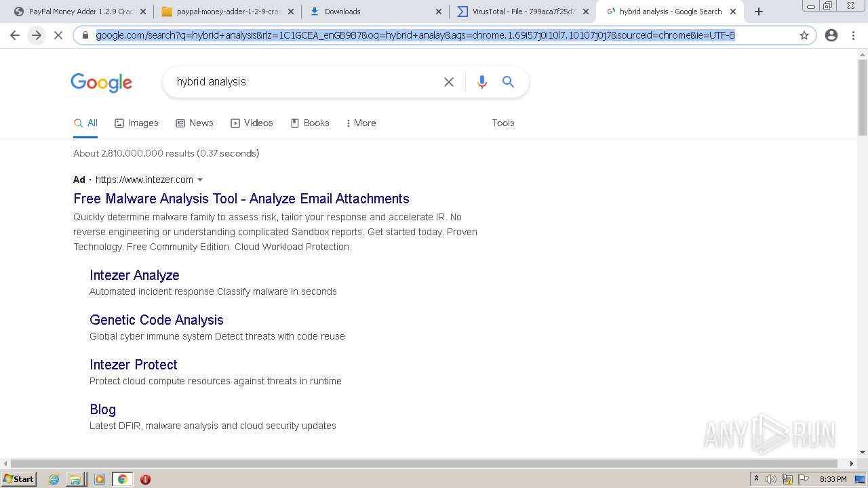
Task: Select the News results filter
Action: coord(195,123)
